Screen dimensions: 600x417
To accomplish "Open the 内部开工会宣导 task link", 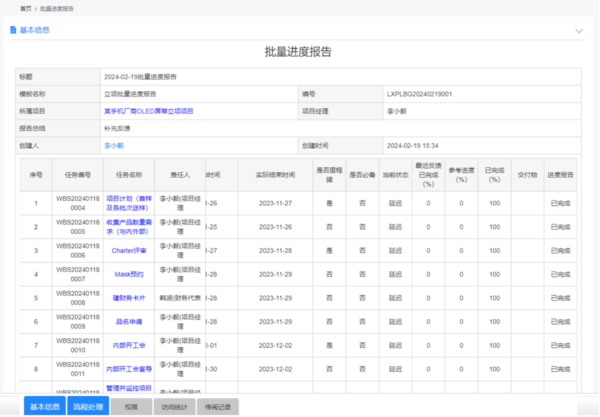I will [x=128, y=370].
